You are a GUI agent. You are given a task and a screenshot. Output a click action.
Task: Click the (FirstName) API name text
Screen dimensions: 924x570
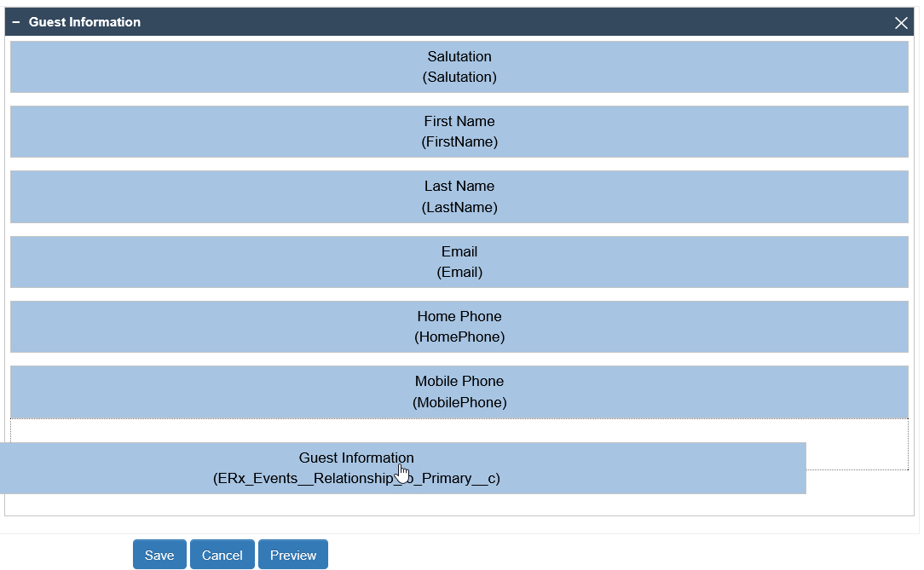point(459,142)
